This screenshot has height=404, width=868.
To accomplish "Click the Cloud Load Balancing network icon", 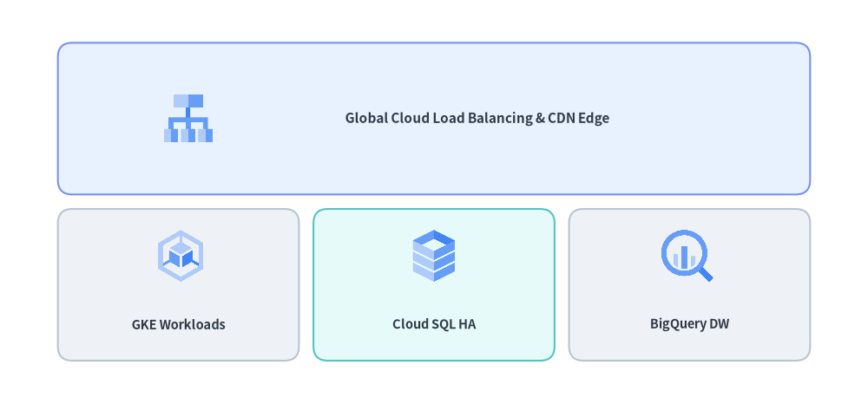I will coord(188,118).
